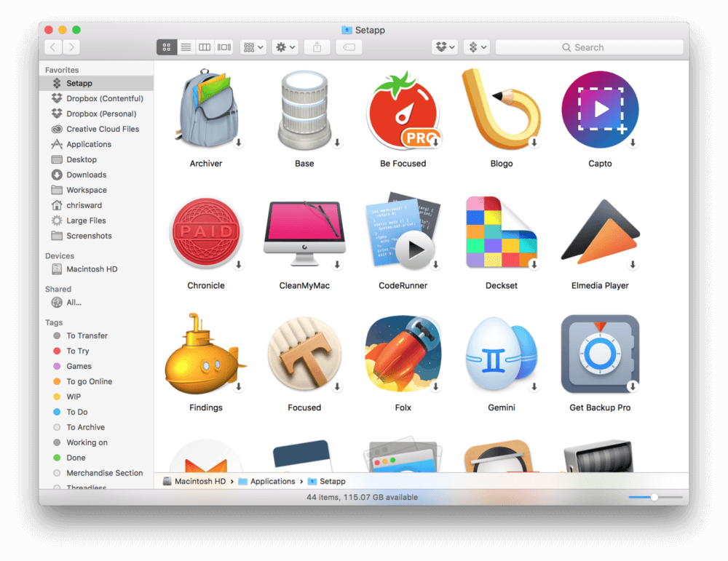Viewport: 728px width, 561px height.
Task: Switch to cover flow view
Action: point(223,47)
